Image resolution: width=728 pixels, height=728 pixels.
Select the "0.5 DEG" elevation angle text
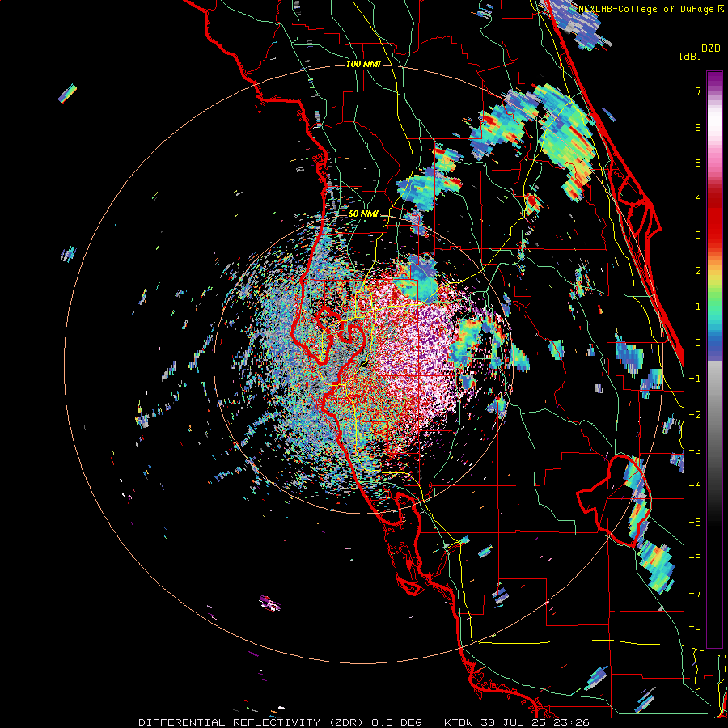tap(396, 722)
